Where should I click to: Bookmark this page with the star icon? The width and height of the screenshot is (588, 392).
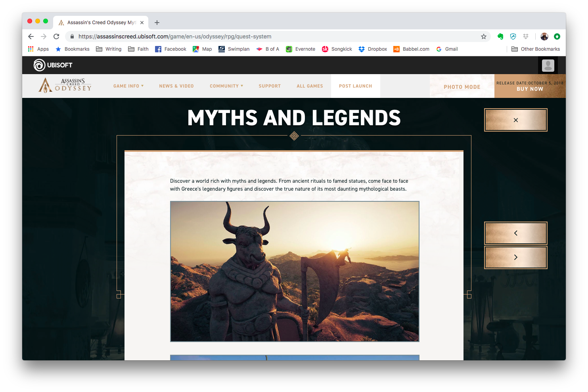coord(484,36)
